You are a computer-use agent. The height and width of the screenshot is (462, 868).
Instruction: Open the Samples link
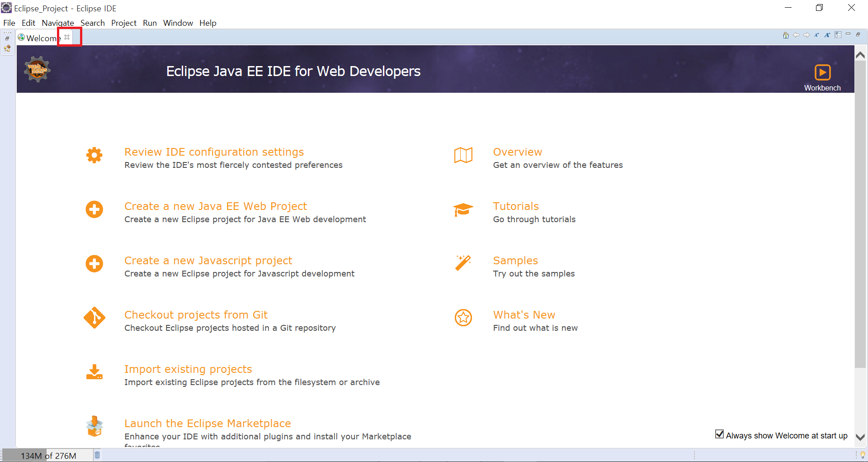(x=515, y=261)
